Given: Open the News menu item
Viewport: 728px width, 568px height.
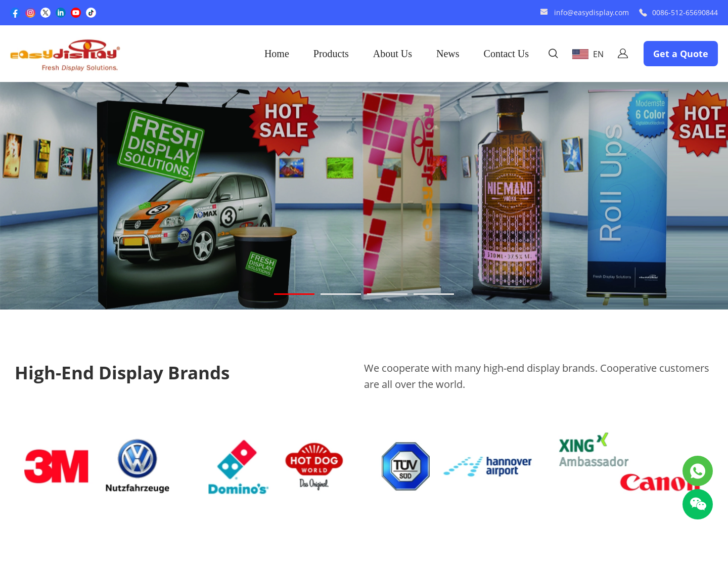Looking at the screenshot, I should tap(448, 54).
